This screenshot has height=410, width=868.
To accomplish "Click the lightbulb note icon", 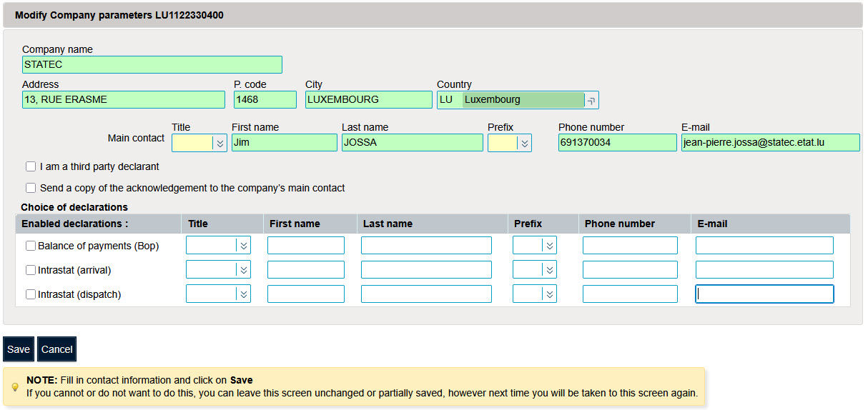I will click(14, 387).
